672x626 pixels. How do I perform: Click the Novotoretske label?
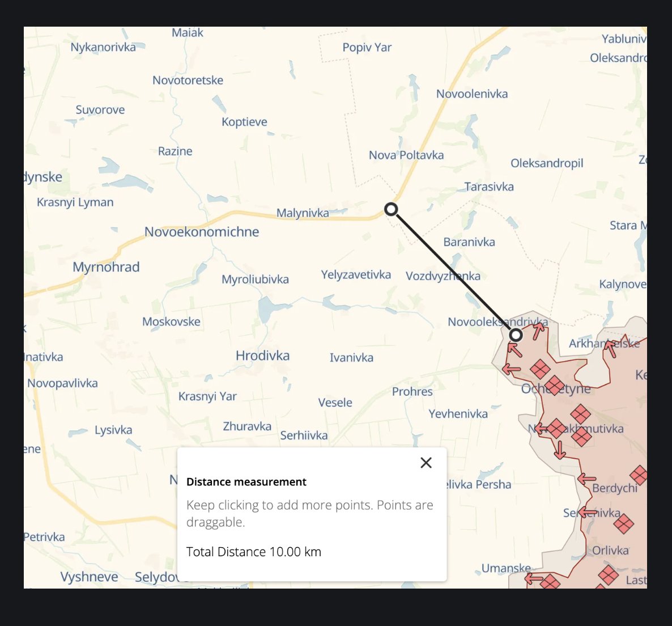pos(188,80)
